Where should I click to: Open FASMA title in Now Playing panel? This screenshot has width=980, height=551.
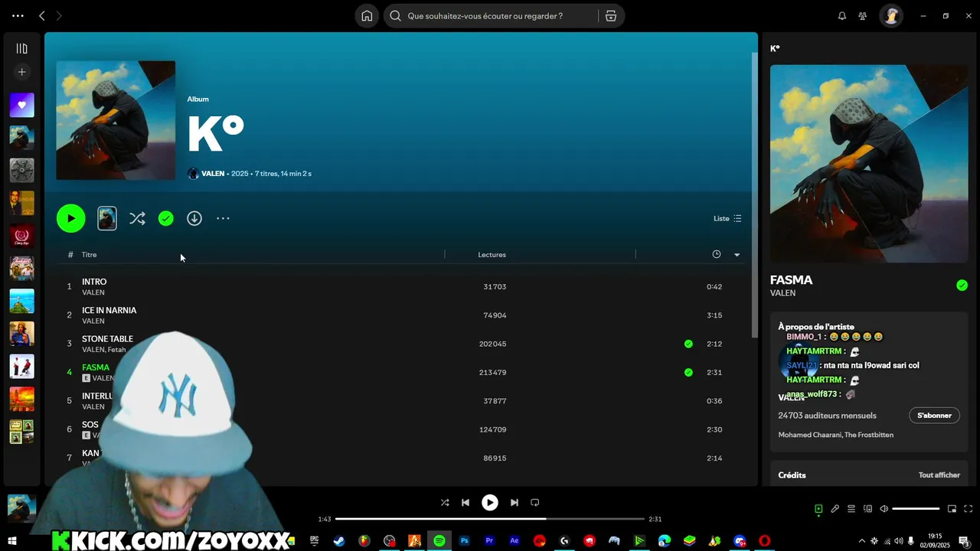click(x=791, y=280)
